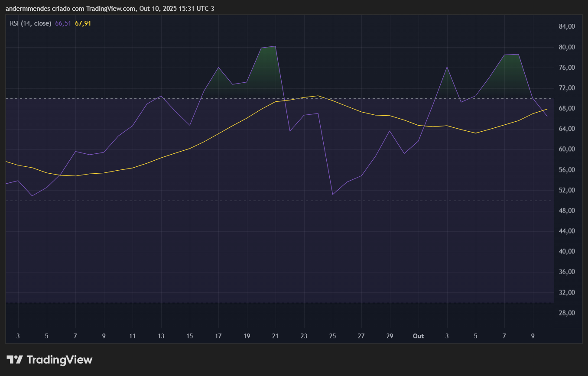Click the date label 21 on time axis
The width and height of the screenshot is (588, 376).
276,336
